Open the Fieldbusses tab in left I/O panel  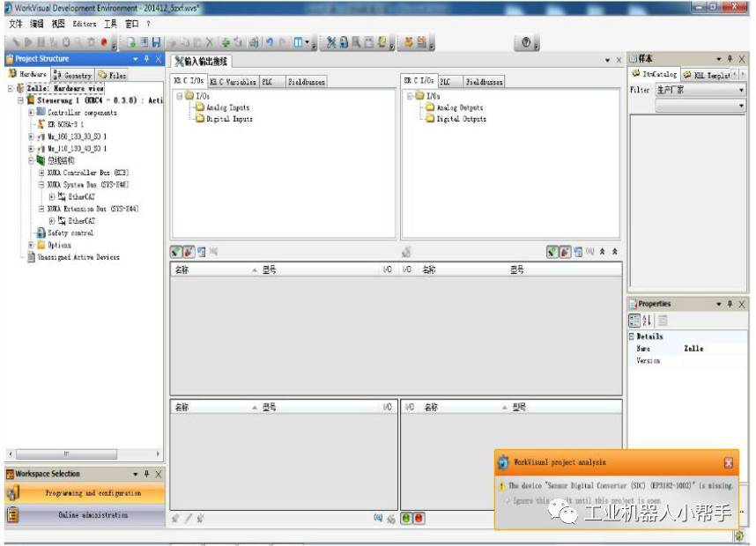306,82
